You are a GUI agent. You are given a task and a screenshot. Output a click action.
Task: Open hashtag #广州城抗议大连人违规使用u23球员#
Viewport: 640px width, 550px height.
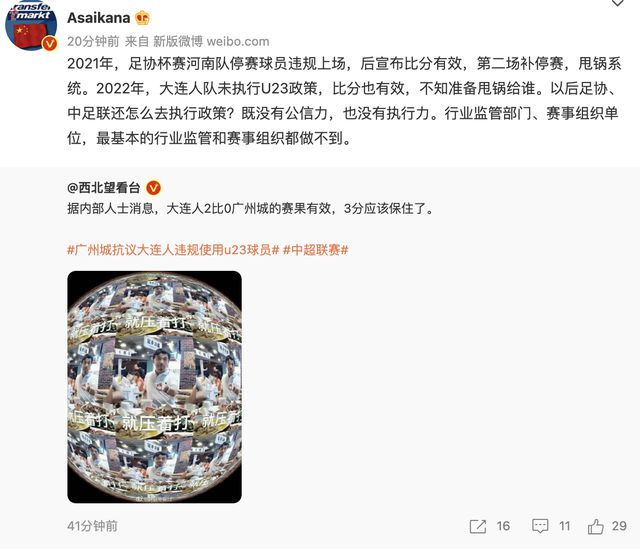coord(173,250)
